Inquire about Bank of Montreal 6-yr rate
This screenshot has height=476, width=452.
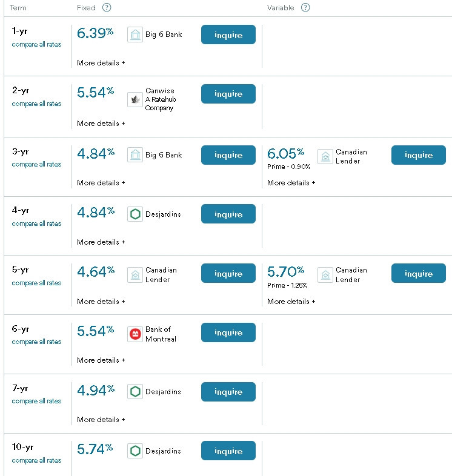[x=228, y=332]
